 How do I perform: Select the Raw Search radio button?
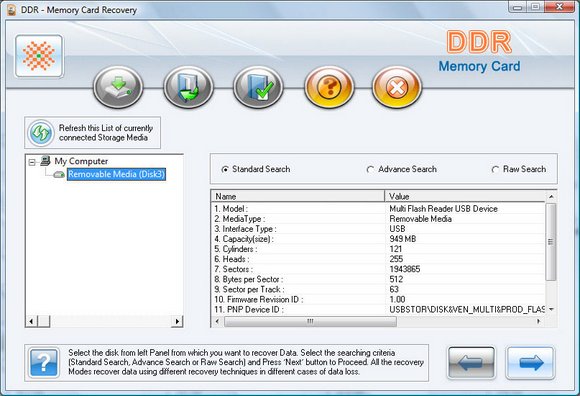pyautogui.click(x=495, y=170)
